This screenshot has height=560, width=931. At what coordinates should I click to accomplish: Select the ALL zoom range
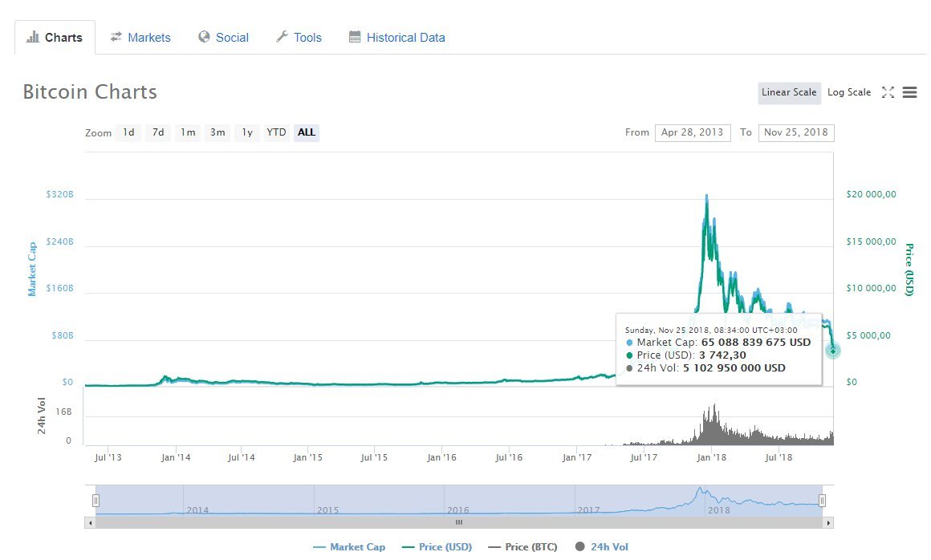click(x=307, y=132)
